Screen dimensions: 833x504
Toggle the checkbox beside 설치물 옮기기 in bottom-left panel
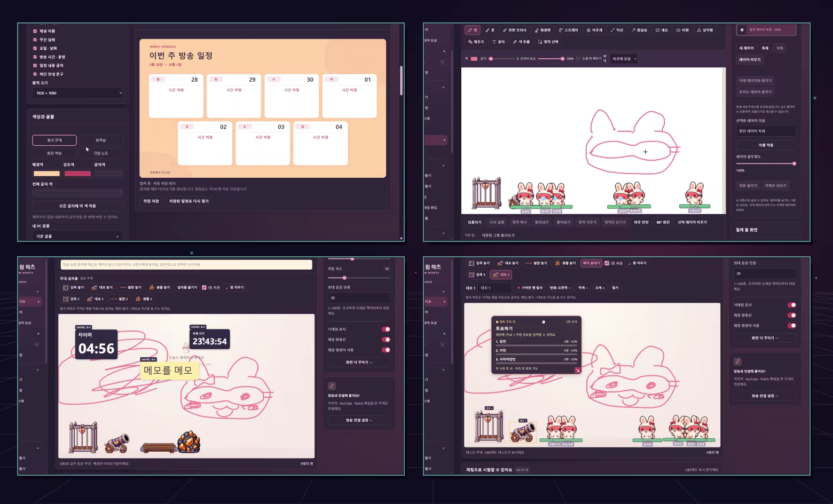[x=205, y=287]
